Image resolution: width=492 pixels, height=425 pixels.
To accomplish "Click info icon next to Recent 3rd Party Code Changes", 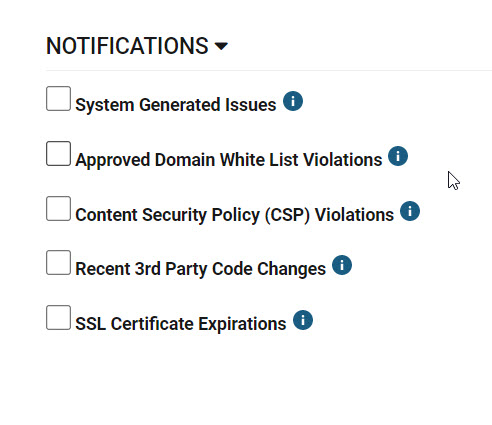I will (x=342, y=265).
